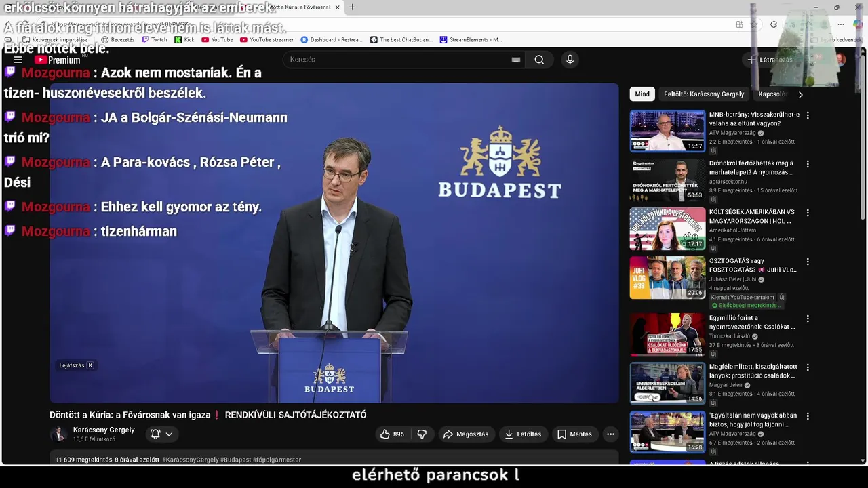Open options menu for OSZTOGATÁS vagy FOSZTOGATÁS video
868x488 pixels.
(808, 262)
